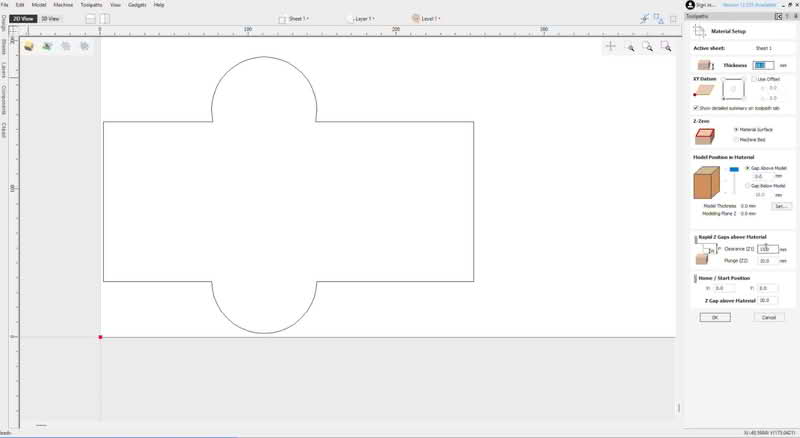The width and height of the screenshot is (800, 438).
Task: Open the Level 1 dropdown
Action: pos(427,18)
